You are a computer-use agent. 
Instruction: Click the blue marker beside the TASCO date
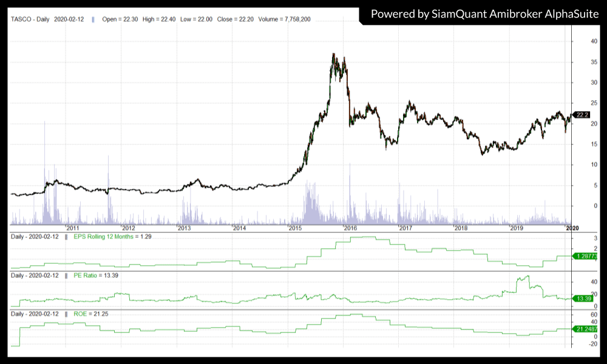tap(92, 19)
